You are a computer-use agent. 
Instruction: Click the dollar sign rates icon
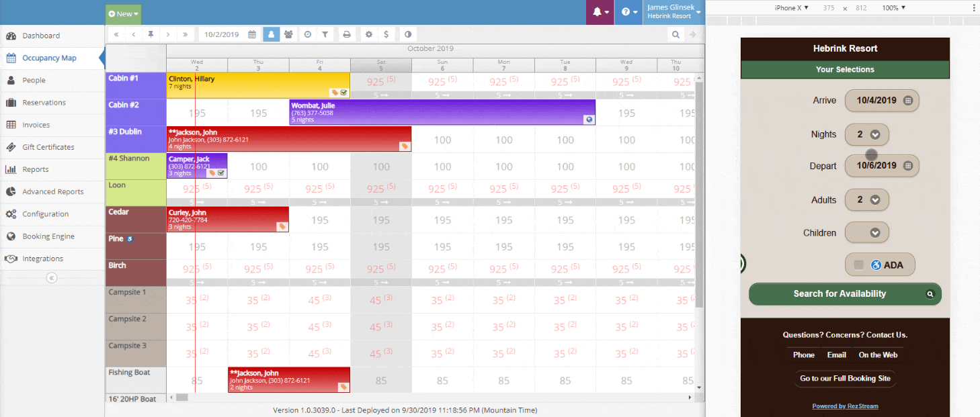[386, 34]
